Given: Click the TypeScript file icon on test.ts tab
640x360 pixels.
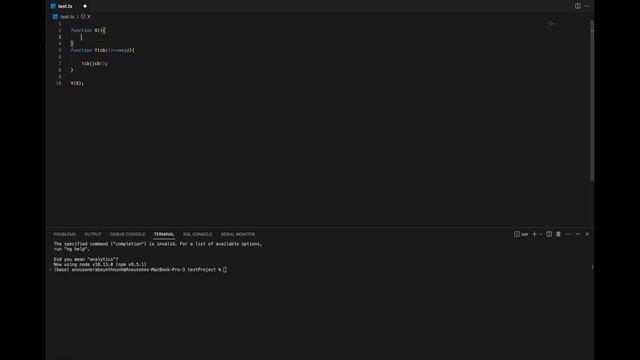Looking at the screenshot, I should [x=53, y=6].
